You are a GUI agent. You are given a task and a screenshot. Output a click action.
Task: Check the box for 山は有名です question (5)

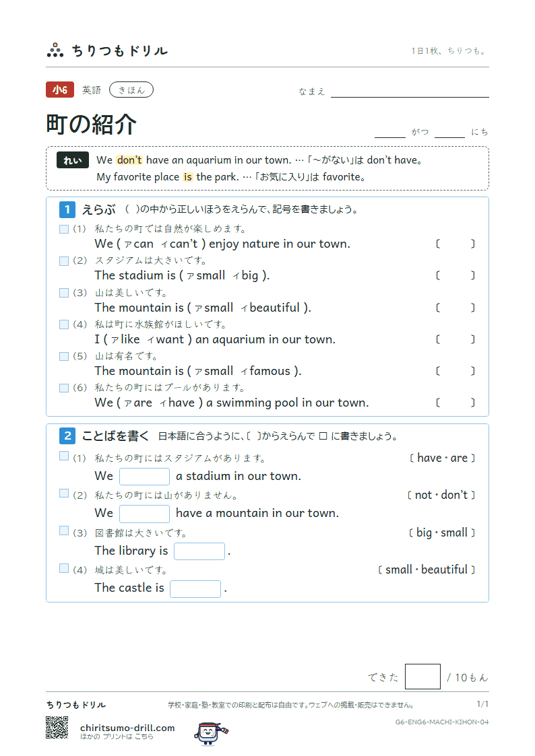pyautogui.click(x=64, y=356)
